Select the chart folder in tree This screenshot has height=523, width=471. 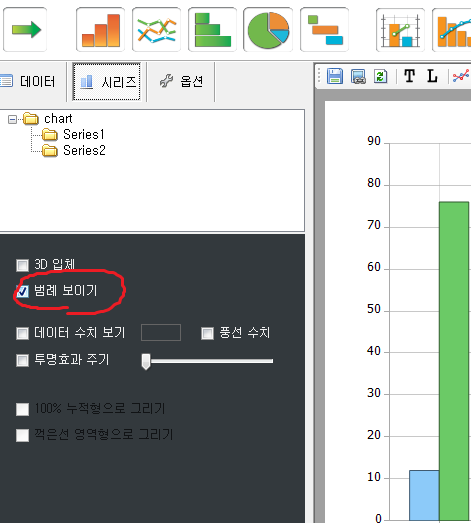[48, 118]
